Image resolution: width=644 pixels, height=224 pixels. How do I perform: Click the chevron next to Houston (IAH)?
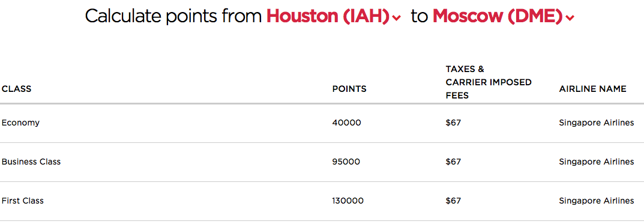point(396,18)
